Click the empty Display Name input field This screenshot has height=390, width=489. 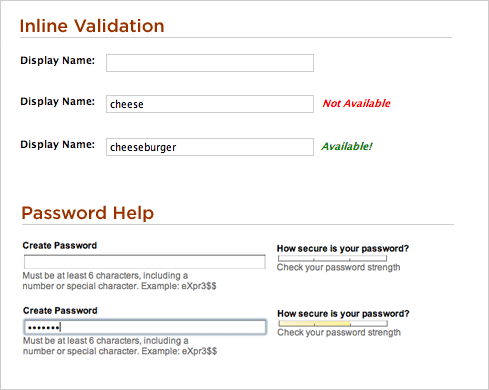(x=210, y=63)
